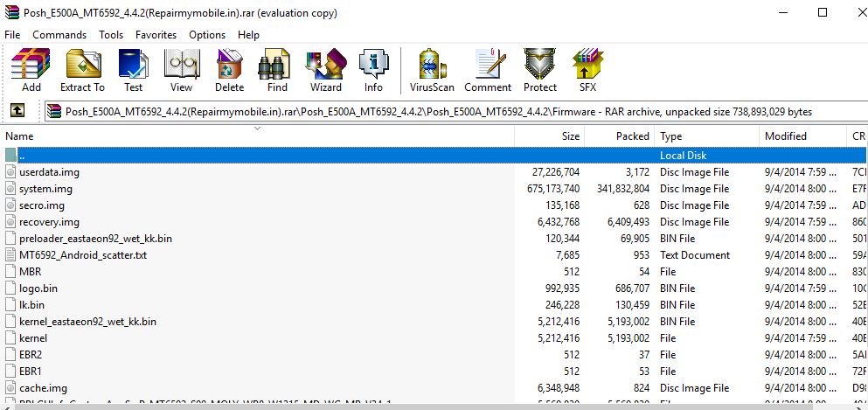Sort by Modified column header
Viewport: 868px width, 410px height.
pyautogui.click(x=785, y=136)
